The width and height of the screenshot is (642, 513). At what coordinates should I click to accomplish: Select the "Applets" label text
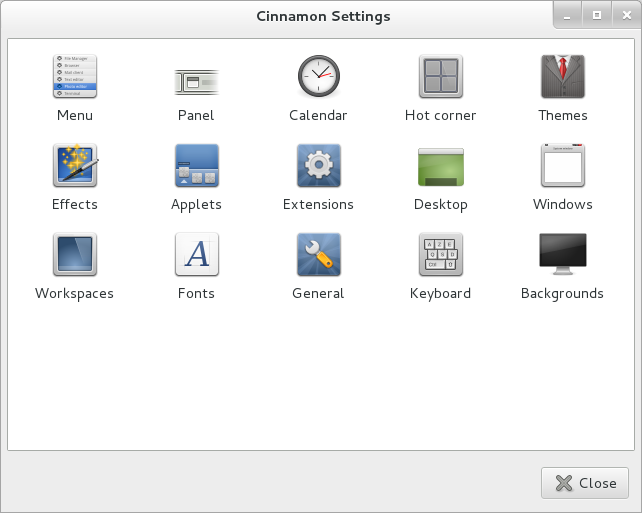[197, 205]
